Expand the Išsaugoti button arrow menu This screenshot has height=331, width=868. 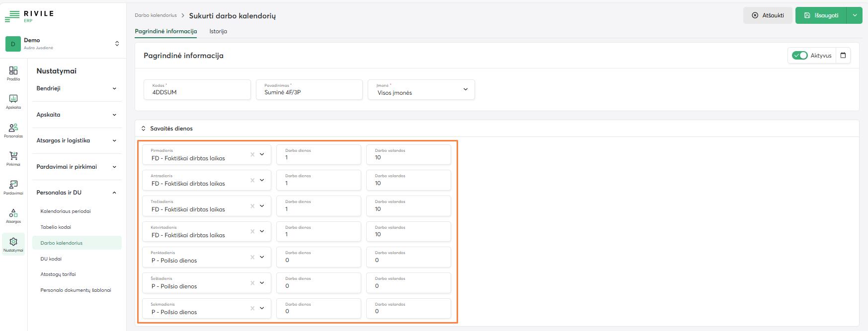(x=855, y=15)
